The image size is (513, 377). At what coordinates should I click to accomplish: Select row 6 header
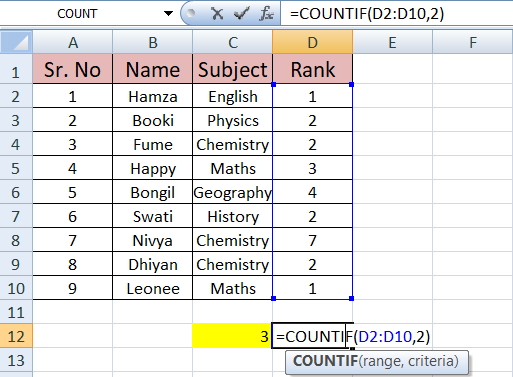coord(16,192)
